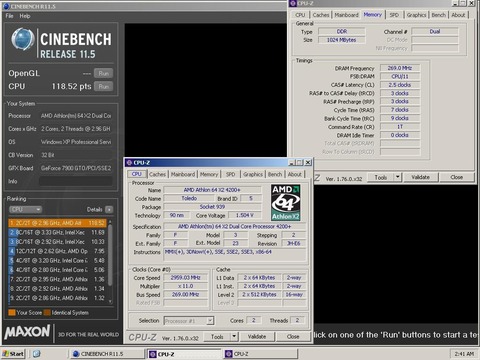Open About tab in Memory CPU-Z window
Image resolution: width=480 pixels, height=360 pixels.
coord(458,15)
